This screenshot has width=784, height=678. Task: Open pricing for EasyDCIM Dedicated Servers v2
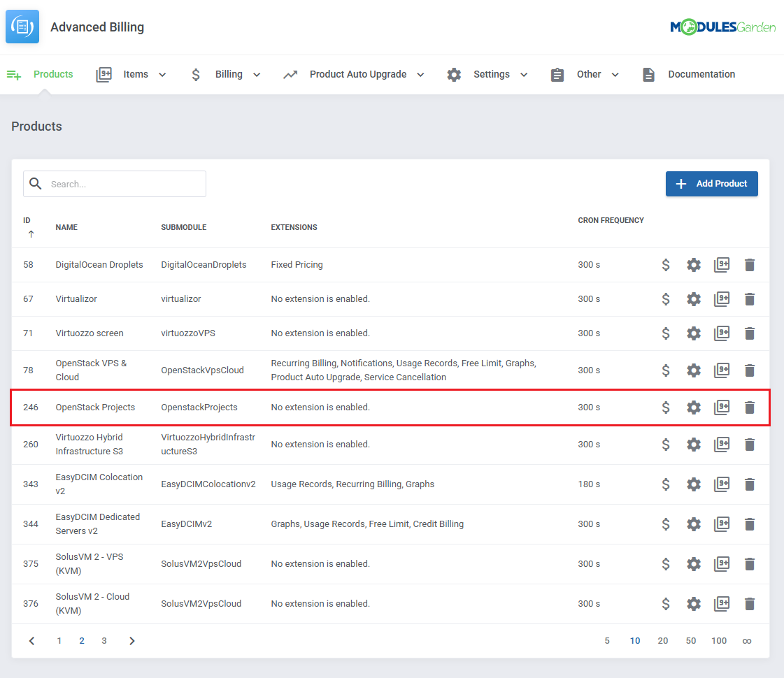pos(666,524)
